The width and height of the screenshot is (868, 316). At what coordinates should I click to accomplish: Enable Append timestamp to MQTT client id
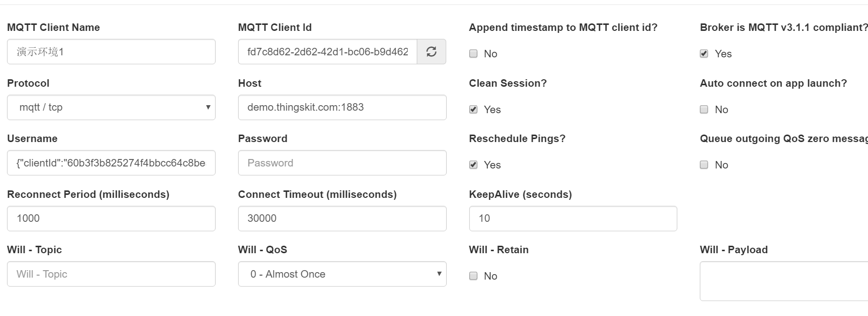click(473, 54)
